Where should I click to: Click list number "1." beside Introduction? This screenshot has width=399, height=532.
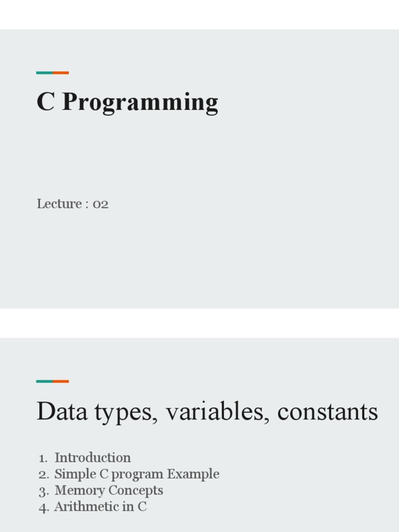pyautogui.click(x=44, y=458)
